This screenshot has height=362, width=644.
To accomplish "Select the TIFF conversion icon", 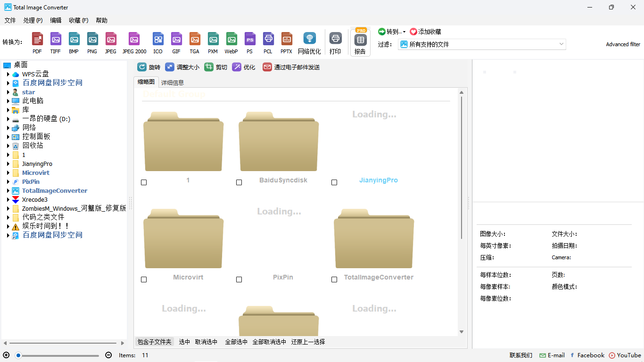I will point(56,43).
